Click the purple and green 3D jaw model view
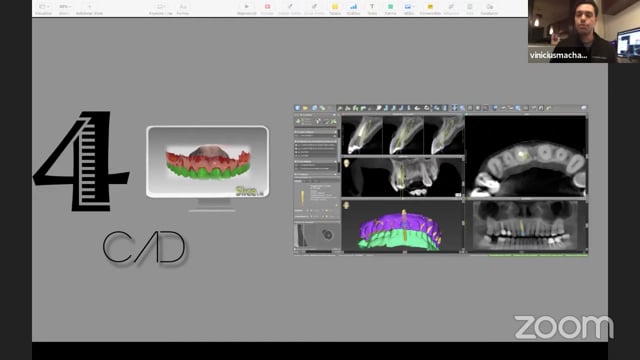 click(402, 225)
